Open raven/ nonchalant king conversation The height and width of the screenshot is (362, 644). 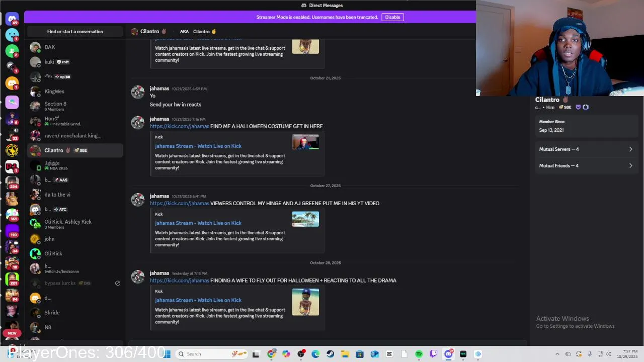coord(75,136)
